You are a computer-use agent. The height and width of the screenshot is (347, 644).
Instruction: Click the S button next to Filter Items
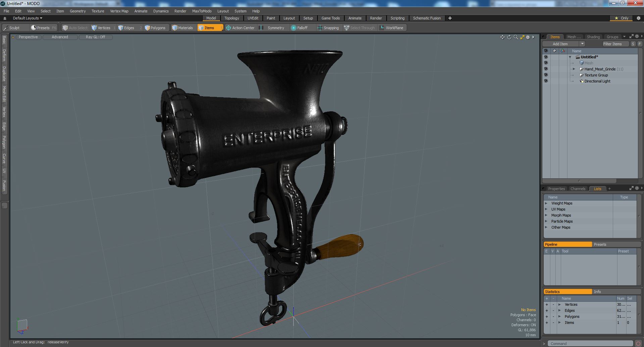633,44
